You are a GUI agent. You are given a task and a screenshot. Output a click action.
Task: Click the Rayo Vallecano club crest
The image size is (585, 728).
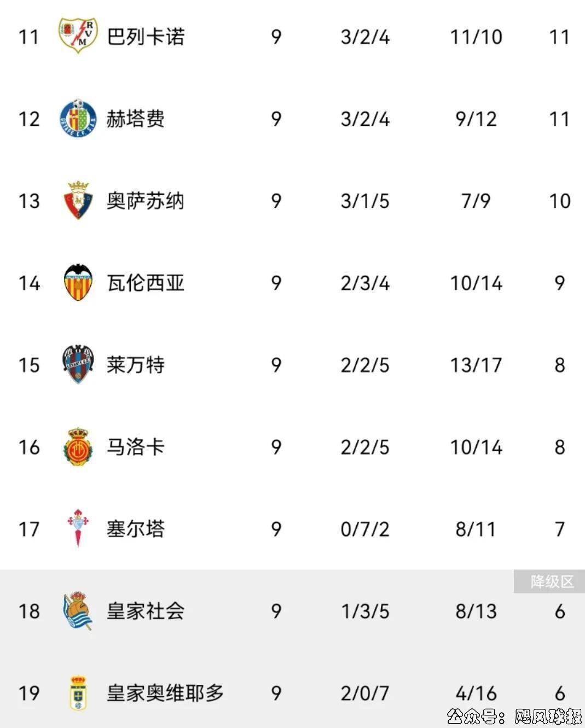click(78, 36)
